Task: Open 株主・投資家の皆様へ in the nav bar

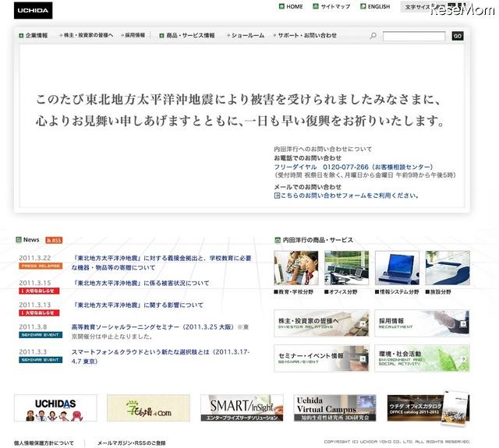Action: [x=86, y=35]
